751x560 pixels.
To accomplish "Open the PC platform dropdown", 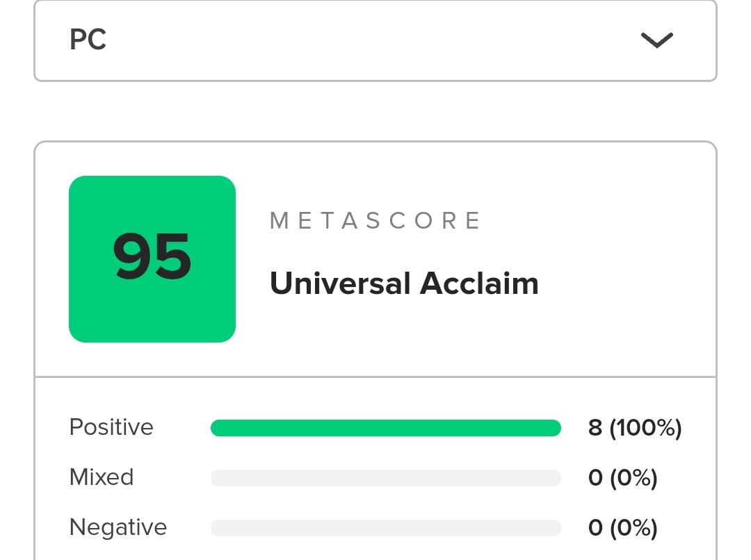I will coord(375,40).
